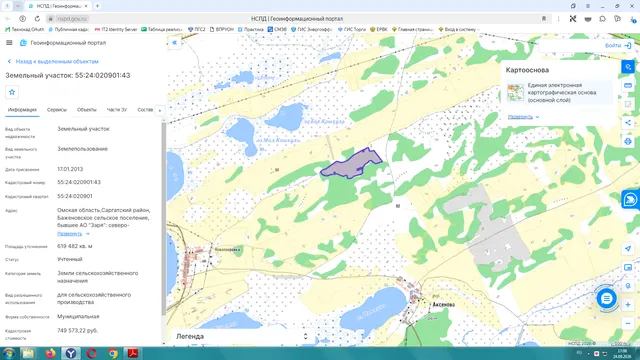Open the Публичная кадастровая bookmark
The image size is (640, 360).
tap(68, 29)
